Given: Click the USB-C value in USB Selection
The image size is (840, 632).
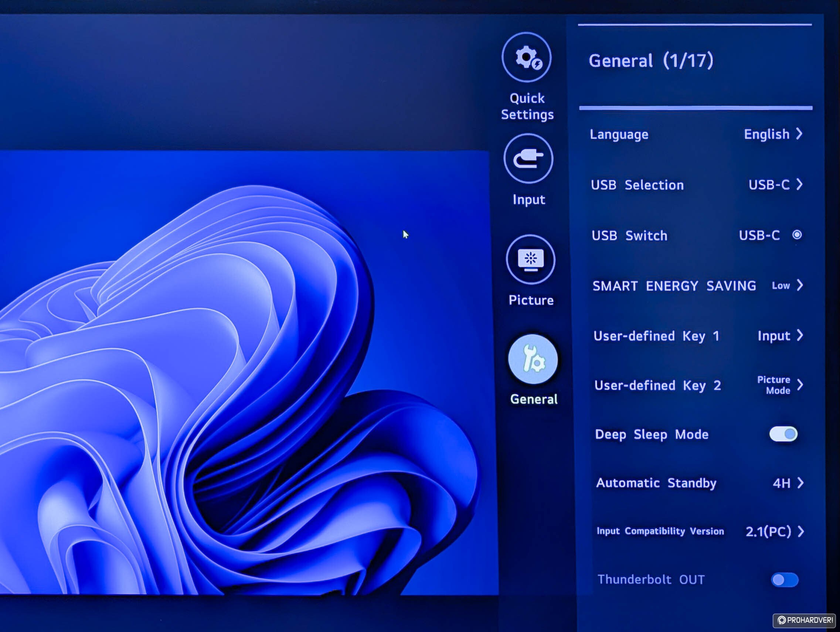Looking at the screenshot, I should pyautogui.click(x=769, y=185).
